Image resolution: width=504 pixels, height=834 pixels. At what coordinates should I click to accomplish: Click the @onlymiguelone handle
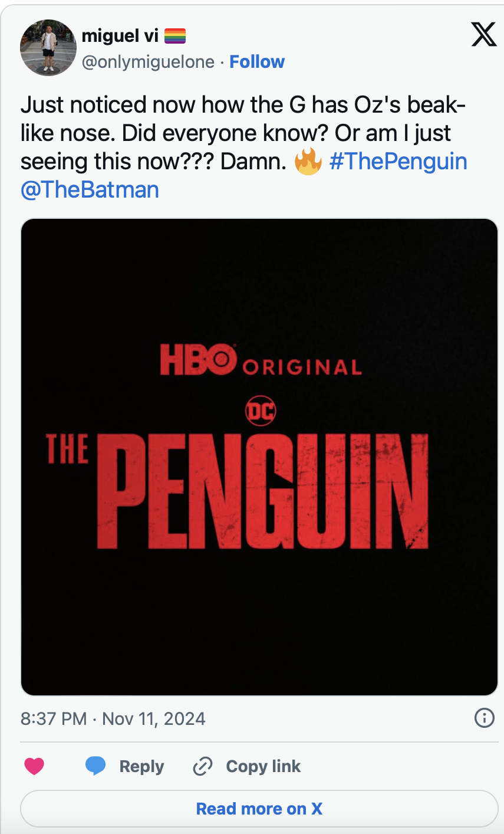coord(148,62)
